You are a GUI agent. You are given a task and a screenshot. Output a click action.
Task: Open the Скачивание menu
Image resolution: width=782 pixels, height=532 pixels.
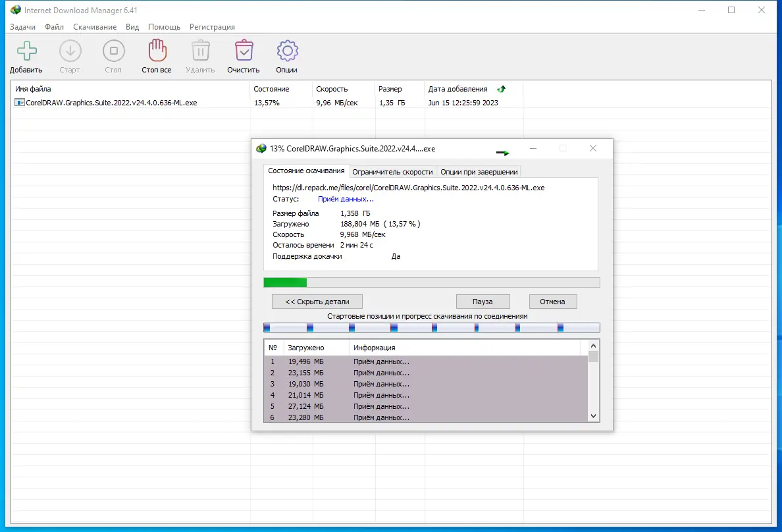95,27
